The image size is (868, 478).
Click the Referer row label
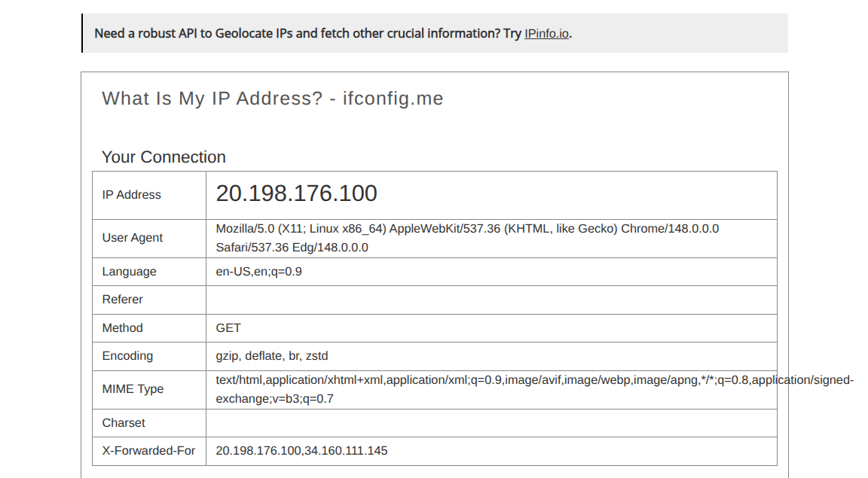click(122, 300)
